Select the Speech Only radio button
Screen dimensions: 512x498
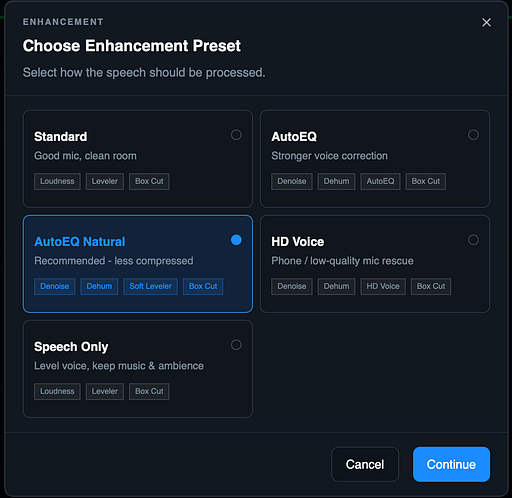tap(236, 345)
